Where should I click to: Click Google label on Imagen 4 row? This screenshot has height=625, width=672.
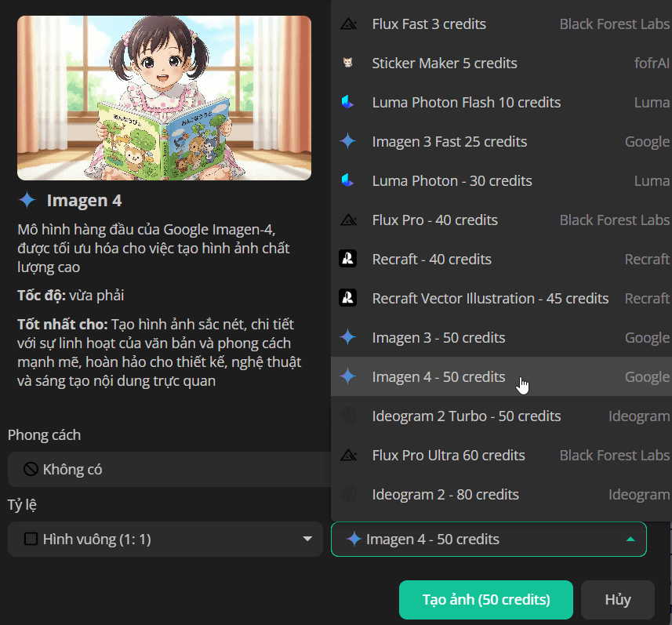[x=647, y=376]
